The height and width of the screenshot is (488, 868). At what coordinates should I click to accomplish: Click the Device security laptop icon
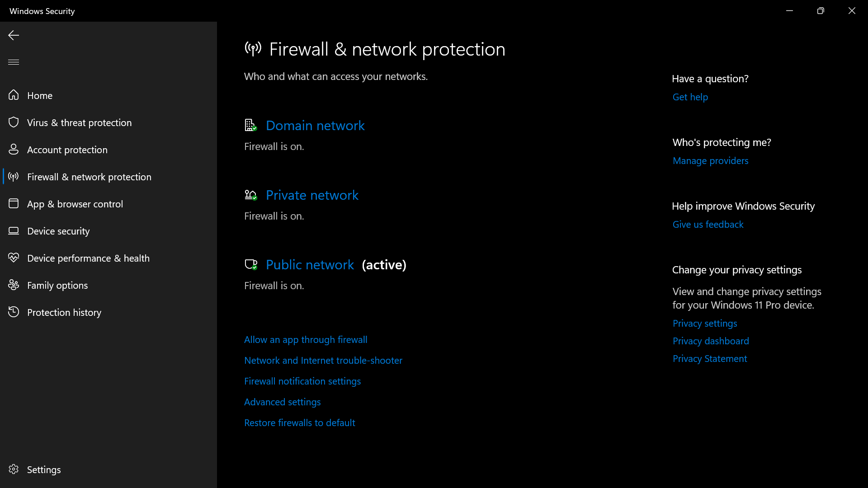coord(14,231)
